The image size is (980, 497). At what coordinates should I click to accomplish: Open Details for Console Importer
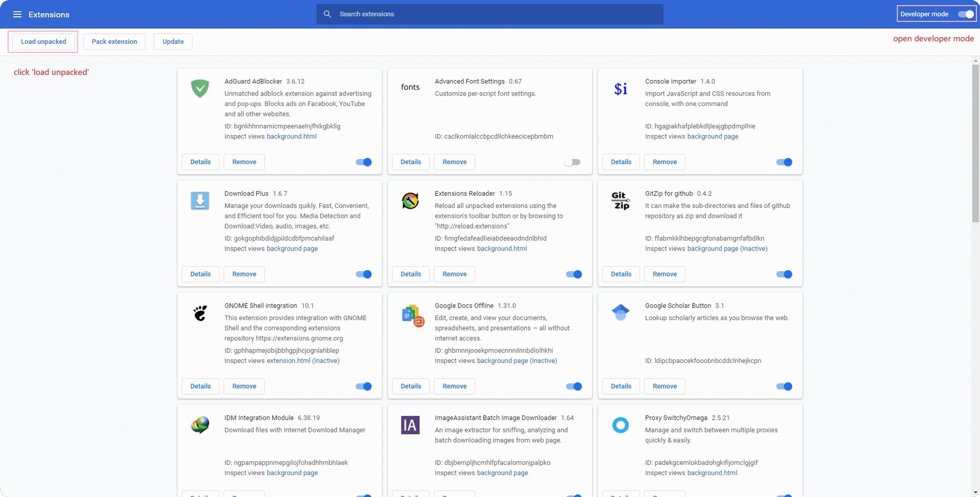pyautogui.click(x=621, y=162)
